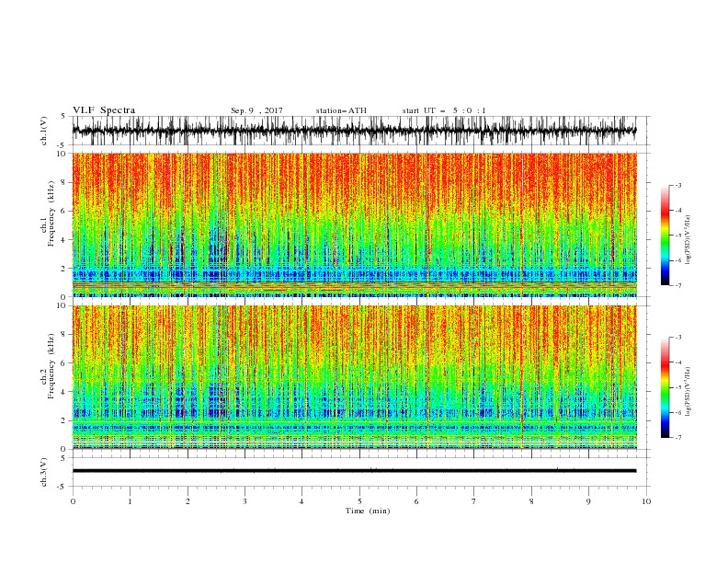
Task: Click inside the ch.1 spectrogram panel
Action: tap(355, 224)
